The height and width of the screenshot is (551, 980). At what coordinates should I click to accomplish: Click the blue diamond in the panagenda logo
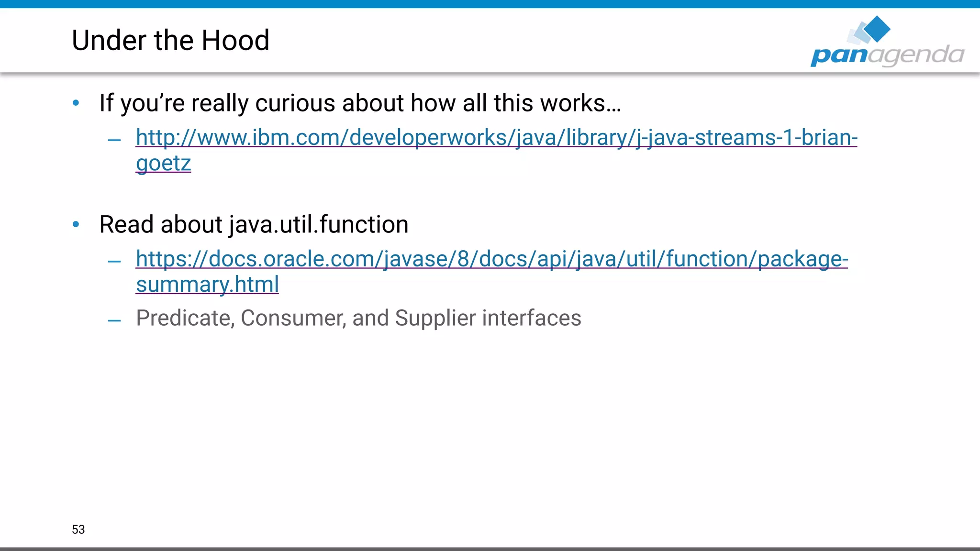point(877,28)
